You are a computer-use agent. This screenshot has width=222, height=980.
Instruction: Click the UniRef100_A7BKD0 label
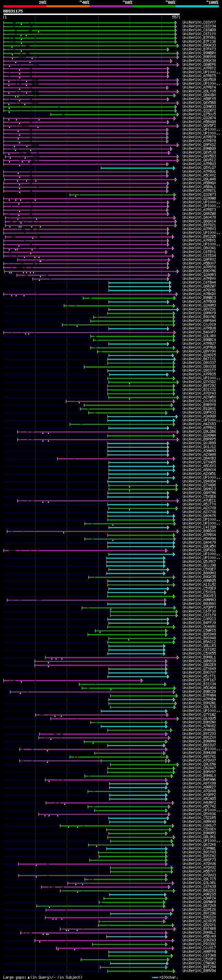coord(199,294)
